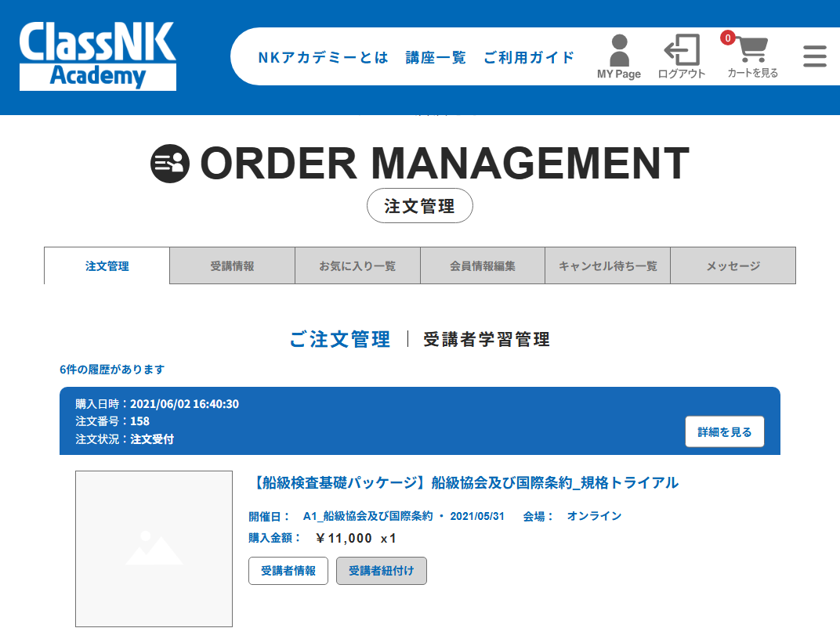The width and height of the screenshot is (840, 628).
Task: Click the Order Management heading icon
Action: tap(170, 164)
